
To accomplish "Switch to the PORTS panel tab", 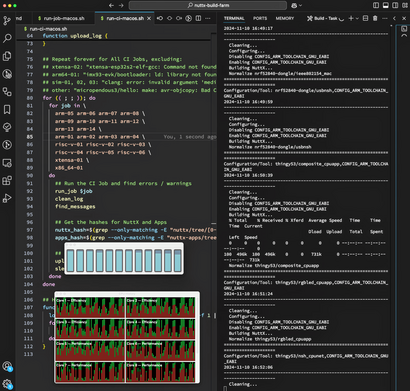I will [x=260, y=18].
